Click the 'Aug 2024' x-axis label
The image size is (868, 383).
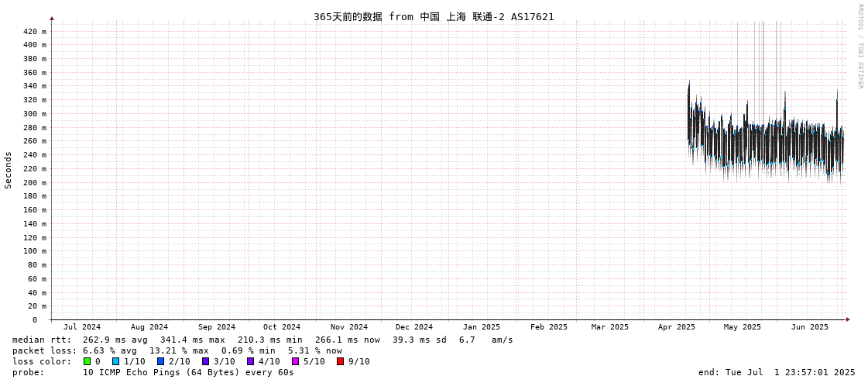pos(149,327)
